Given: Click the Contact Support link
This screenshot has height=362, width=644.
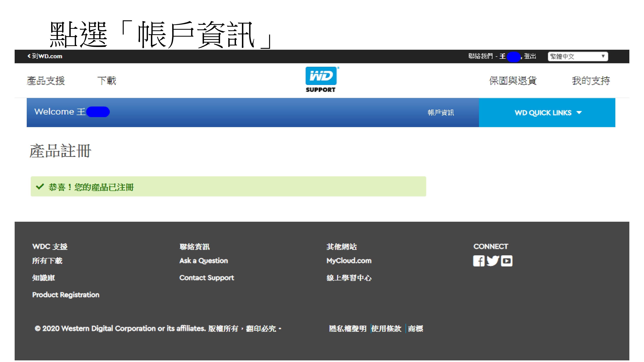Looking at the screenshot, I should (x=207, y=278).
